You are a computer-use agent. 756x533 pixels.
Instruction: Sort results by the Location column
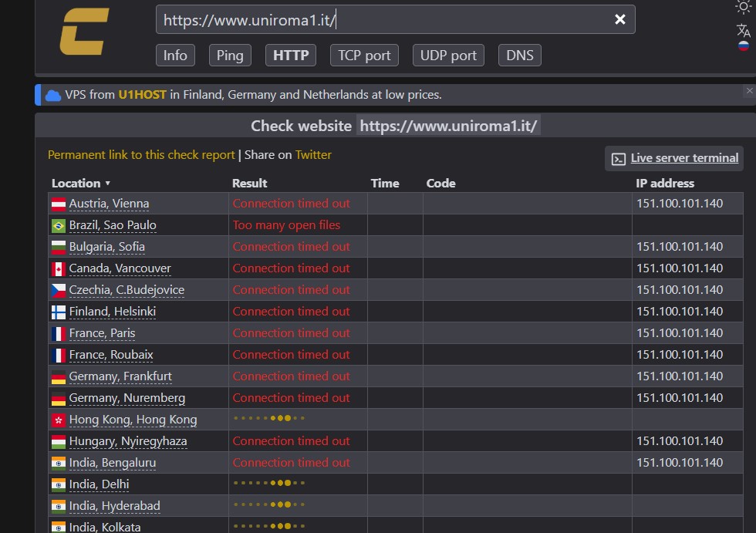[x=80, y=184]
